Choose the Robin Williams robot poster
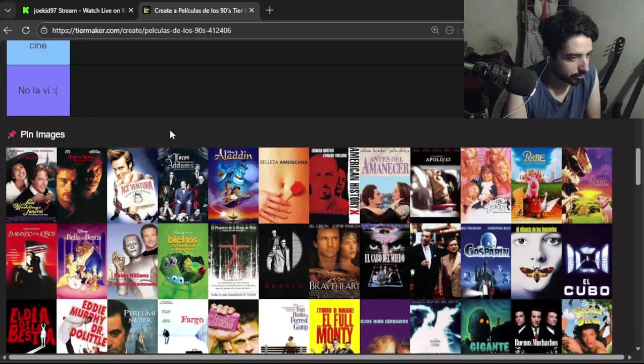Image resolution: width=644 pixels, height=364 pixels. pyautogui.click(x=132, y=261)
